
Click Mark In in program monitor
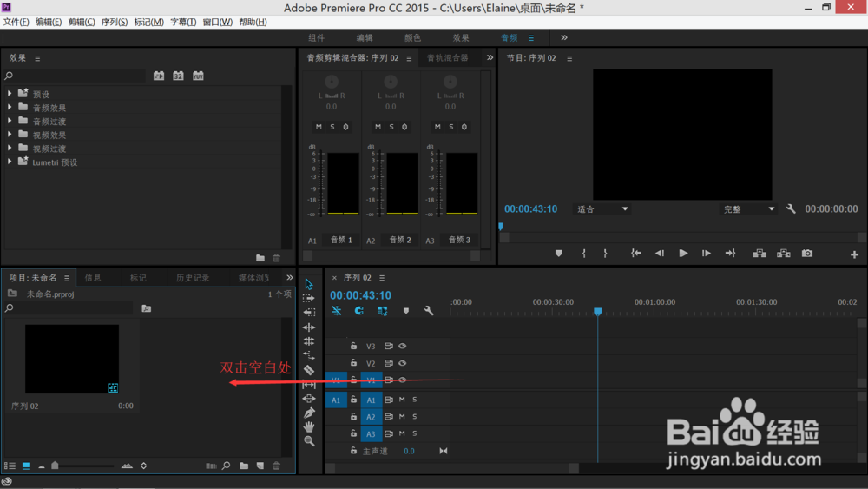tap(583, 253)
